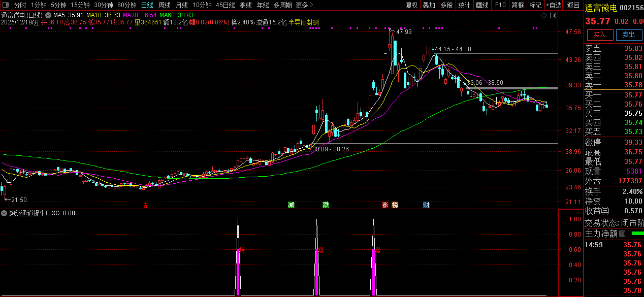
Task: Click the 叠加 overlay button
Action: coord(429,5)
